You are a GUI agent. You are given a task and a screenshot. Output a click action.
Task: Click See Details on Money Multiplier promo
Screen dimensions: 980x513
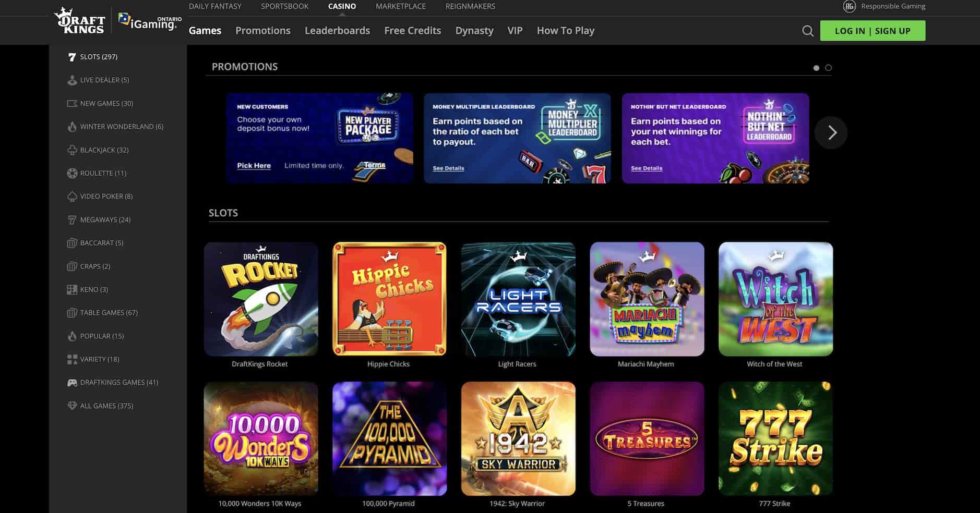[448, 168]
